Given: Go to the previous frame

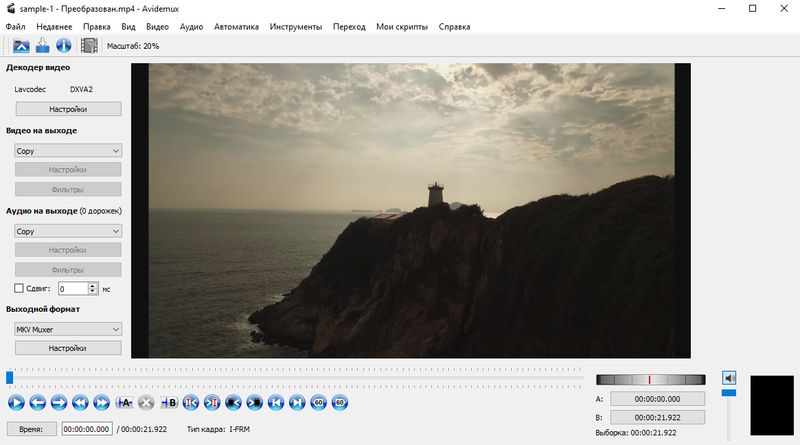Looking at the screenshot, I should tap(37, 403).
